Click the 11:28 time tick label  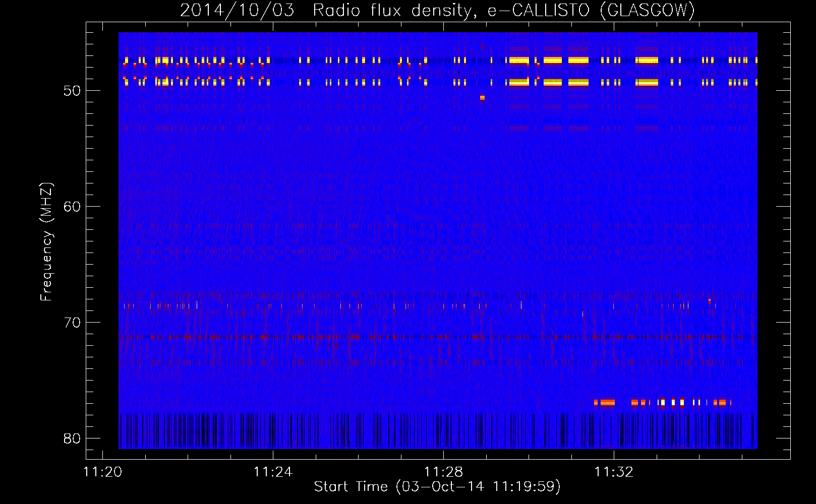(443, 472)
